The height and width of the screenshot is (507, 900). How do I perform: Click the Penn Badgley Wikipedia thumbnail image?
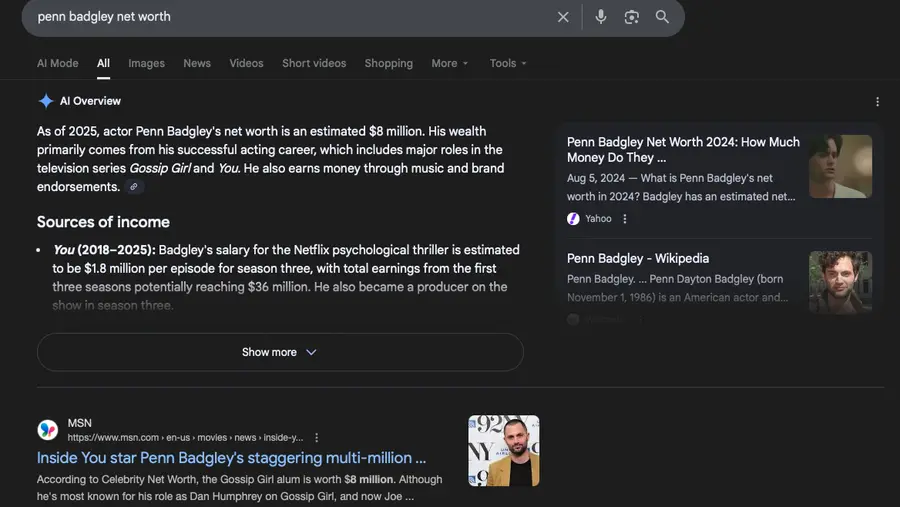840,282
